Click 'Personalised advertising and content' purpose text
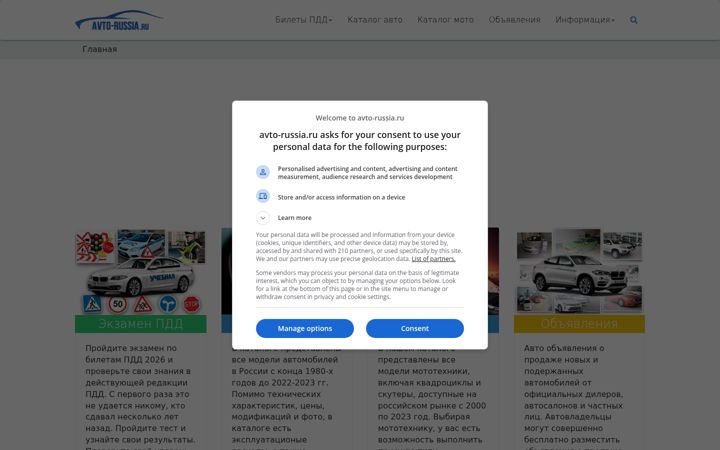Viewport: 720px width, 450px height. (x=367, y=173)
